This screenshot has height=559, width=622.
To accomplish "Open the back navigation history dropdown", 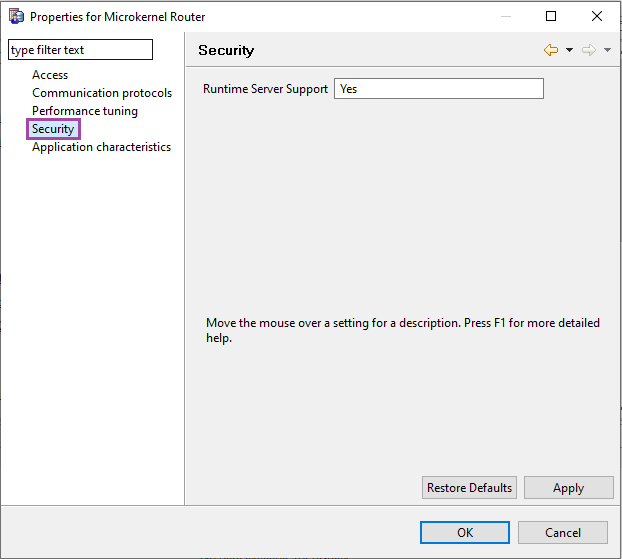I will [569, 50].
